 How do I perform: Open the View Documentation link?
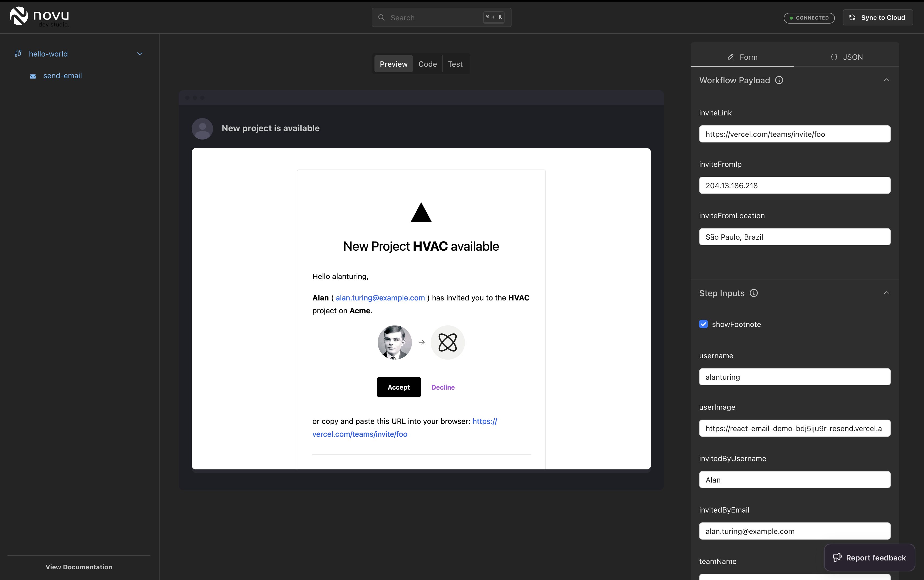(x=79, y=567)
